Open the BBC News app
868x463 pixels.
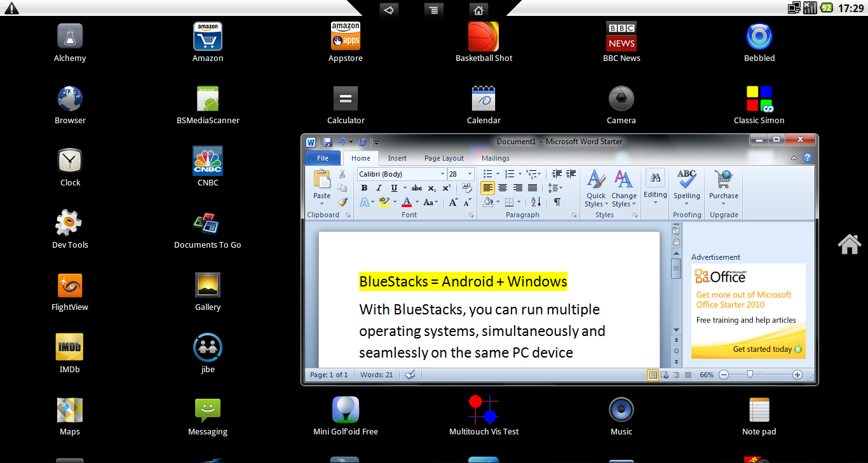point(621,42)
